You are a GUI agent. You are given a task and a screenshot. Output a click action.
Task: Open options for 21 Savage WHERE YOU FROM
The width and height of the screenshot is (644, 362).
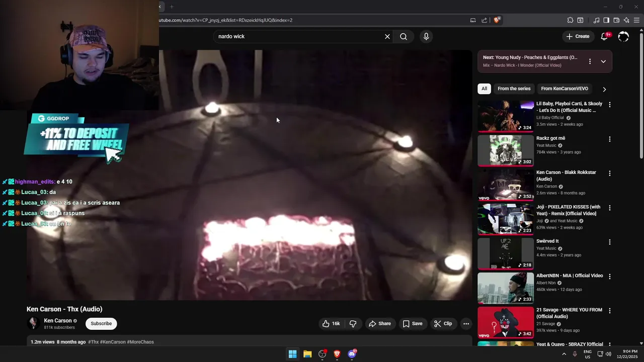[610, 311]
